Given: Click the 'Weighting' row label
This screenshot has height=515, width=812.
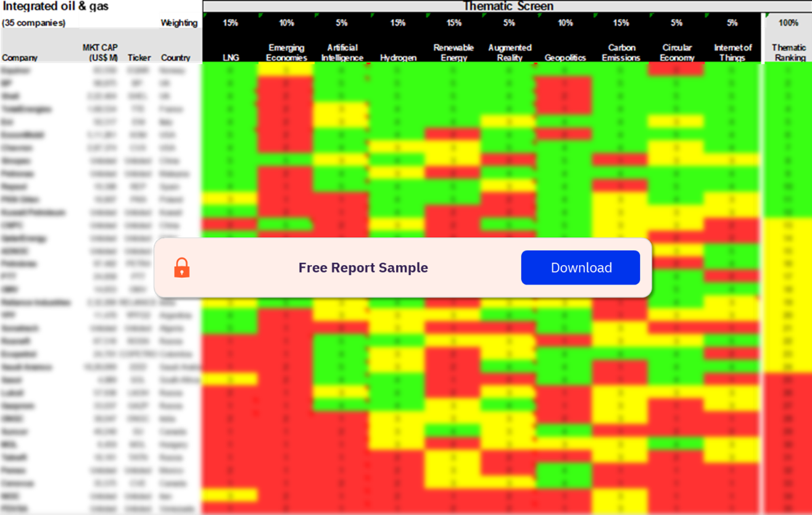Looking at the screenshot, I should click(x=179, y=23).
